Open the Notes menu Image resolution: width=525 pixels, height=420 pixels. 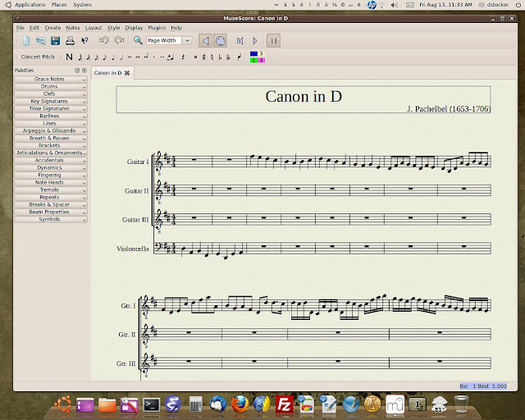(x=73, y=28)
